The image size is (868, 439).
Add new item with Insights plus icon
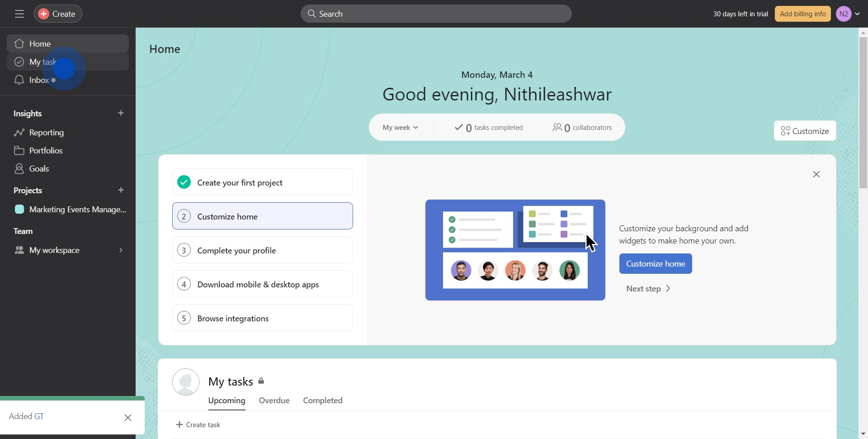[x=121, y=113]
